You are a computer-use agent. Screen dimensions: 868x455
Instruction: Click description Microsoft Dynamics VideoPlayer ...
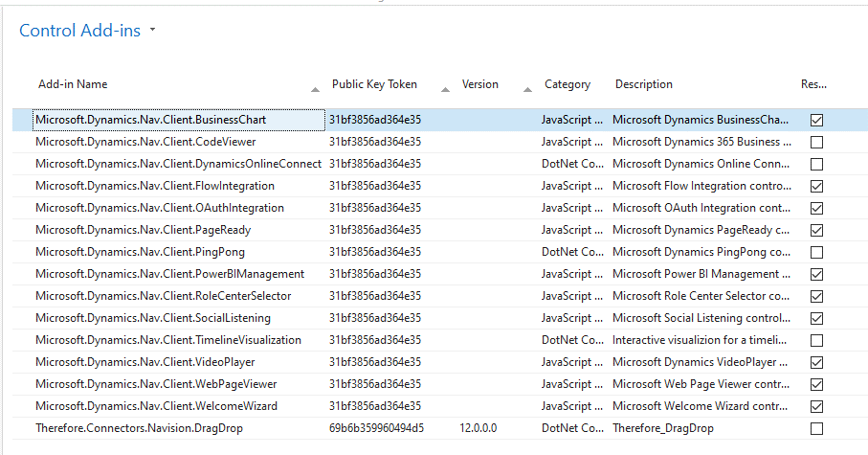(x=700, y=362)
